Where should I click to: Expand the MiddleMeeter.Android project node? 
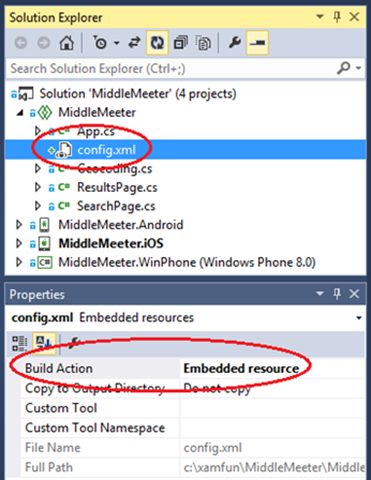click(x=19, y=225)
